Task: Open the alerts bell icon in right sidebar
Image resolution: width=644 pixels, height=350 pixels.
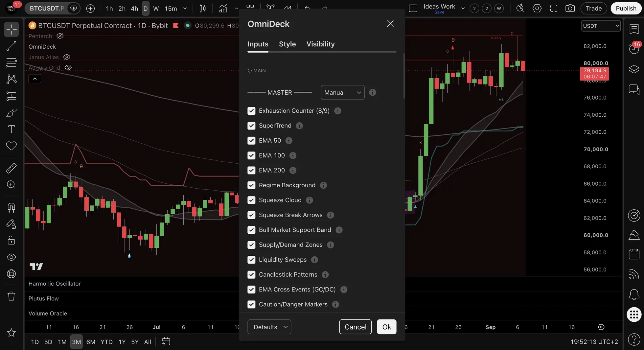Action: (634, 294)
